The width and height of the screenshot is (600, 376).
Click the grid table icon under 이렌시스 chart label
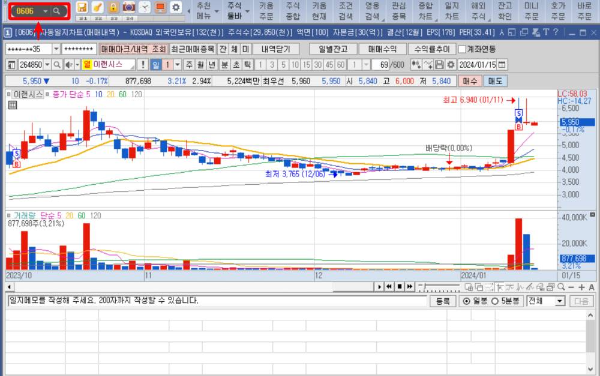[13, 105]
